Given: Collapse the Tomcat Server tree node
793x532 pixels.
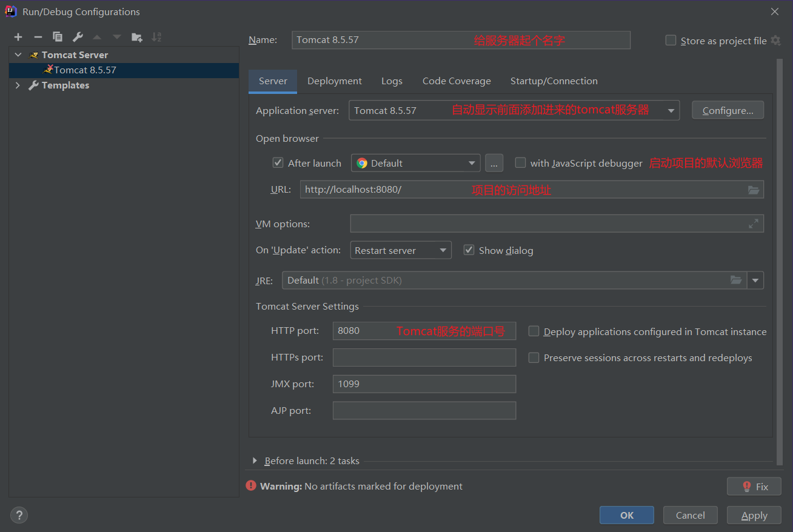Looking at the screenshot, I should [x=18, y=55].
